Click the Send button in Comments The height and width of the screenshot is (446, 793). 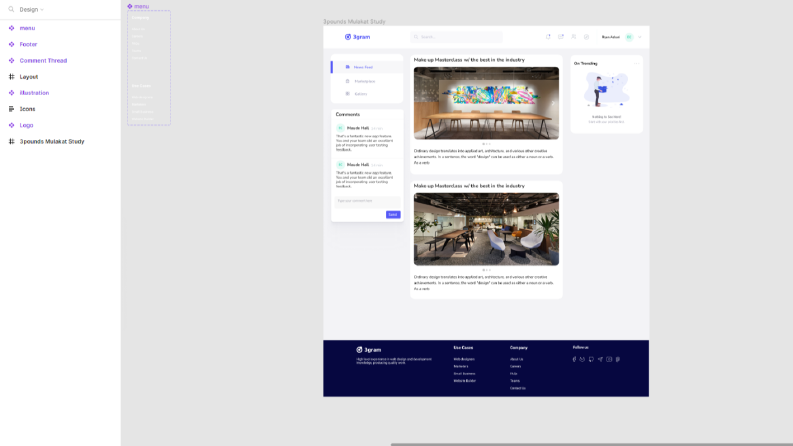tap(393, 214)
